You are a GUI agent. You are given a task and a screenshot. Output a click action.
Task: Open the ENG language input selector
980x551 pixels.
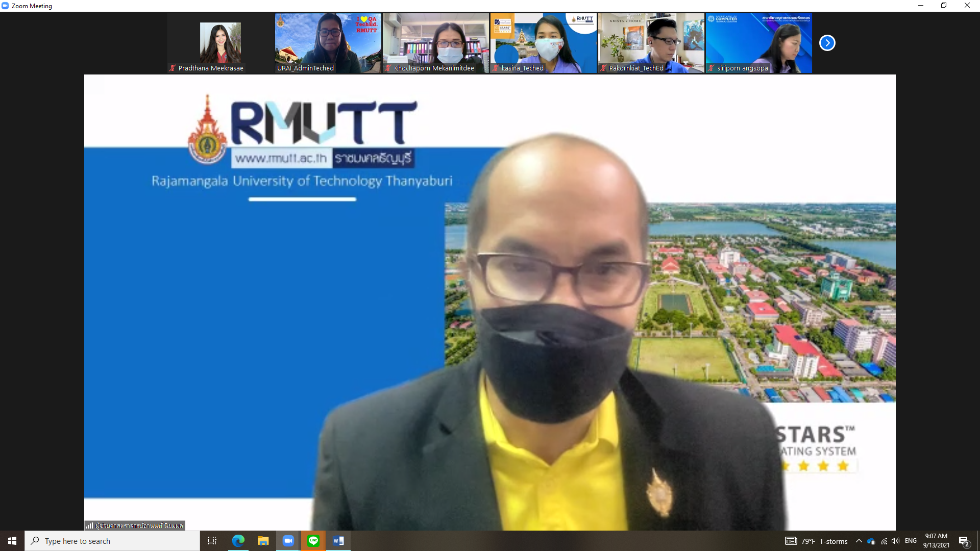(911, 541)
